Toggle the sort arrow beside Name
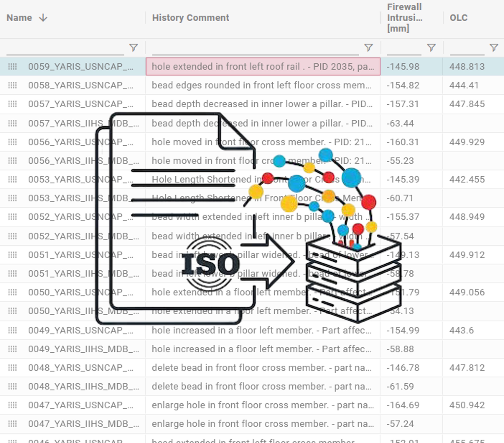Screen dimensions: 504x443 [43, 18]
